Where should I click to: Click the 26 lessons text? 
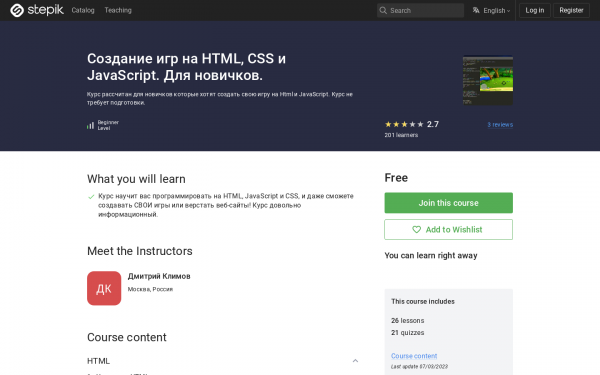coord(408,321)
